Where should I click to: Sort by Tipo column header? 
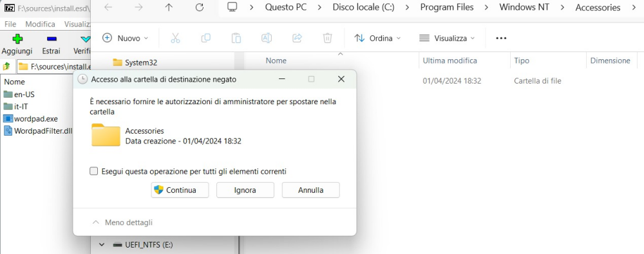522,60
